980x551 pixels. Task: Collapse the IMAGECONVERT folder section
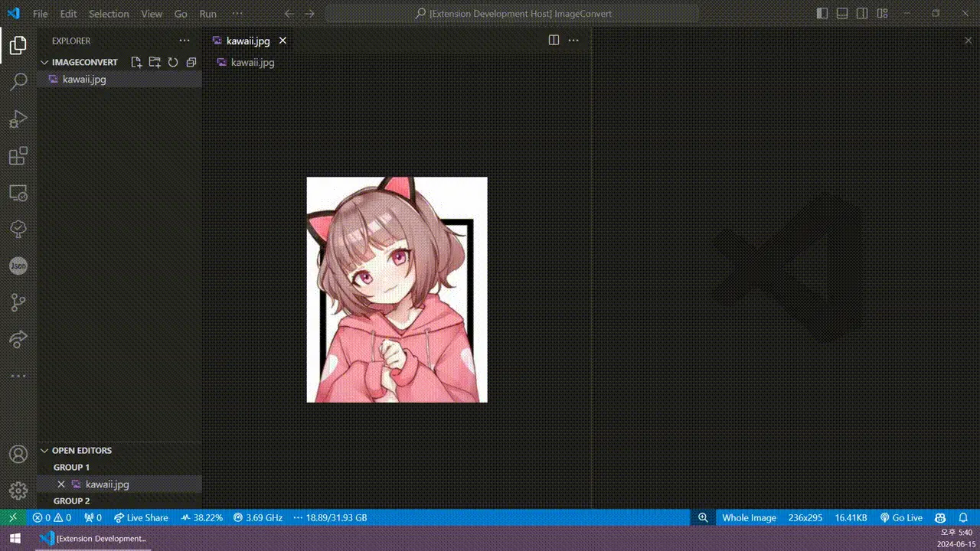click(x=44, y=62)
